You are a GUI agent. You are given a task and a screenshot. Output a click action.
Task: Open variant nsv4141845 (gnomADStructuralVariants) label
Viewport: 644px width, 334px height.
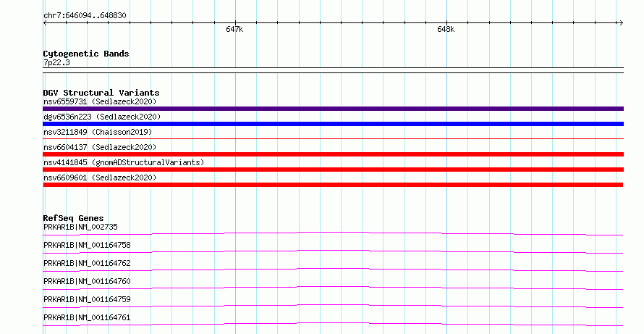pyautogui.click(x=124, y=162)
